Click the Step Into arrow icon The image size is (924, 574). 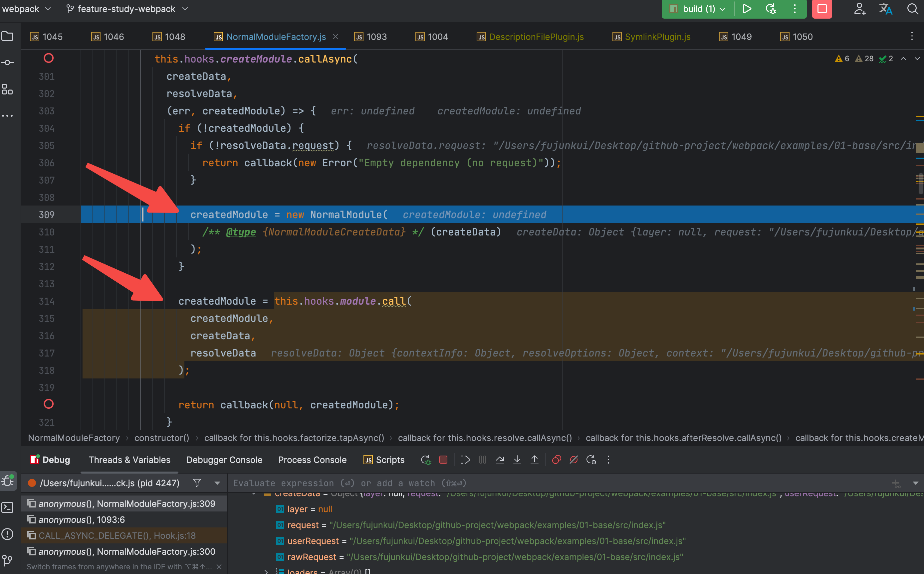pos(517,460)
